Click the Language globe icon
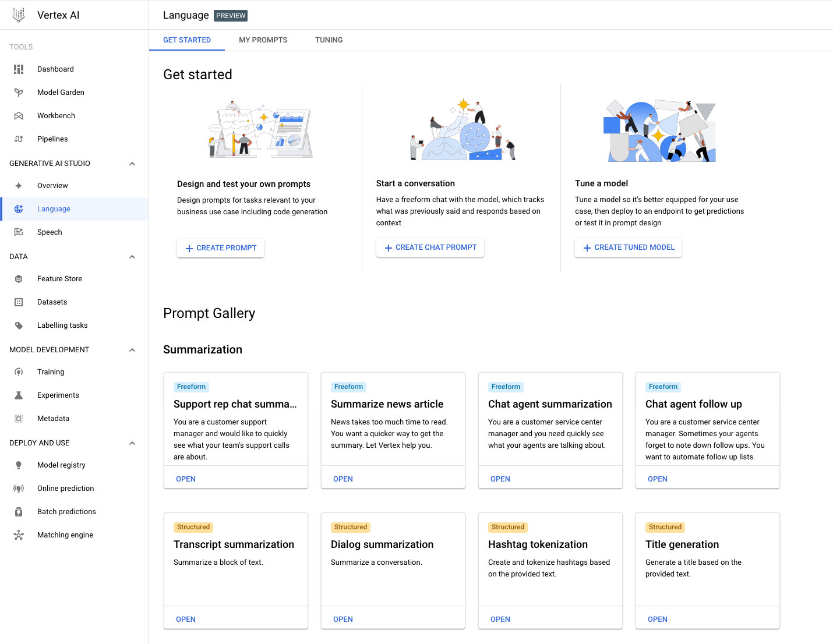This screenshot has width=833, height=644. [x=19, y=209]
